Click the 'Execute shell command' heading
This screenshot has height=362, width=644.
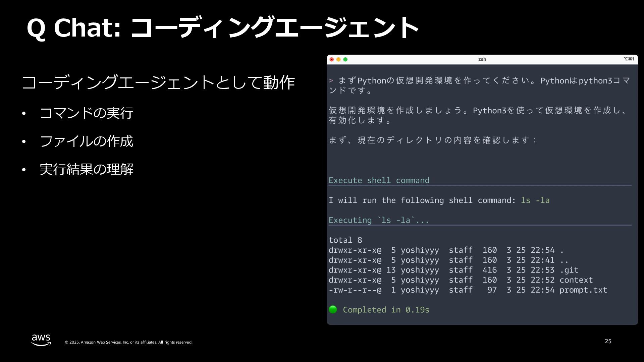pos(379,180)
